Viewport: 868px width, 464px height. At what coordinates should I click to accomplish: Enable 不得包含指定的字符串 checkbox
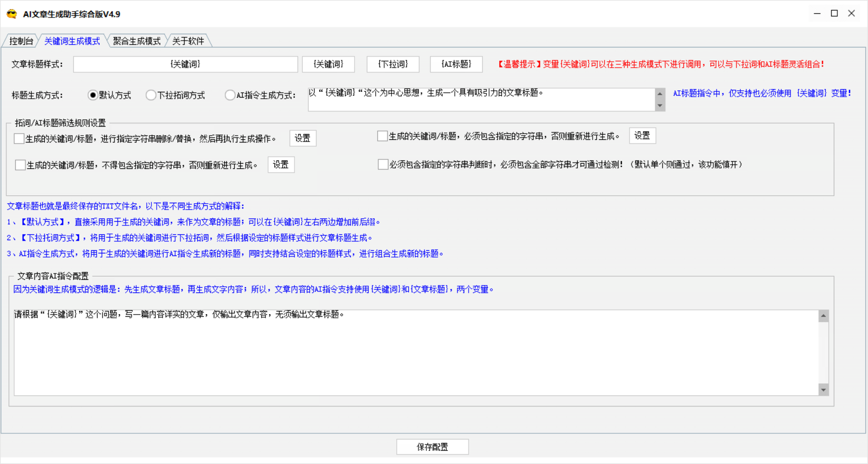(20, 165)
